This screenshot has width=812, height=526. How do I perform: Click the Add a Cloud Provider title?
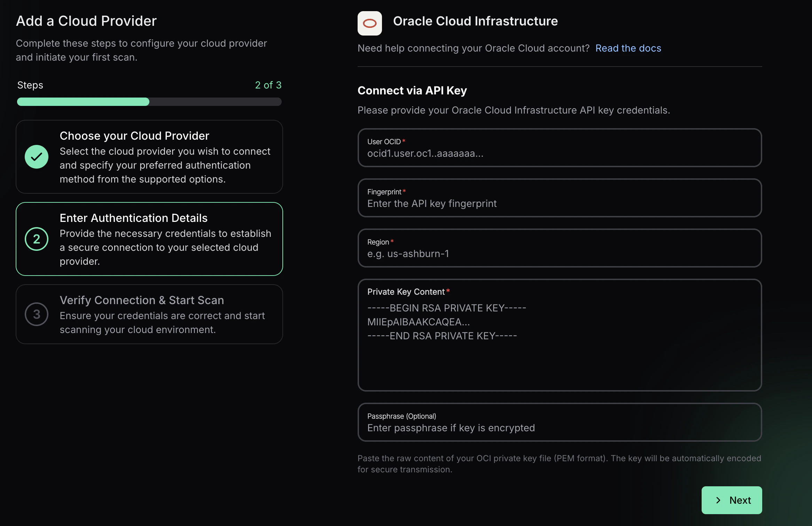pyautogui.click(x=86, y=21)
